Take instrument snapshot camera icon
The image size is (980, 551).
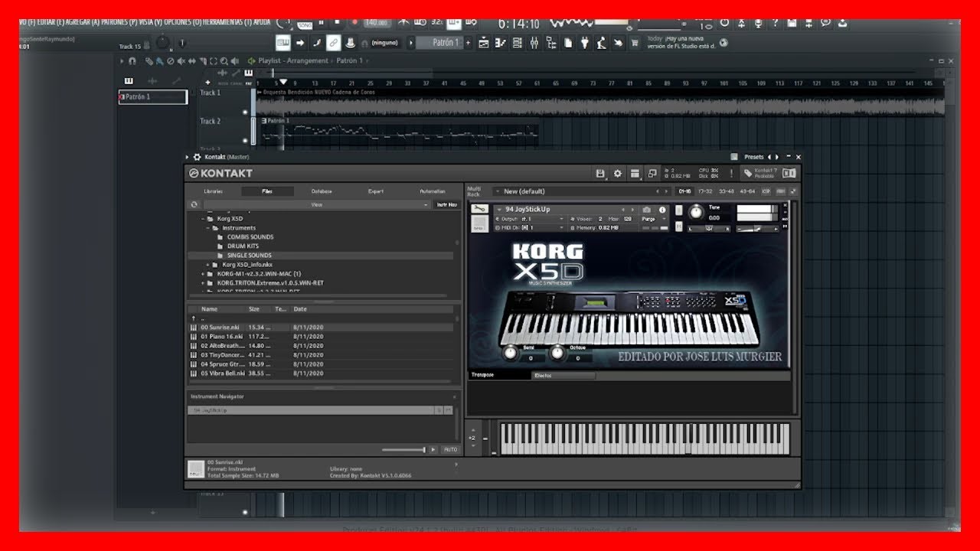(x=647, y=210)
